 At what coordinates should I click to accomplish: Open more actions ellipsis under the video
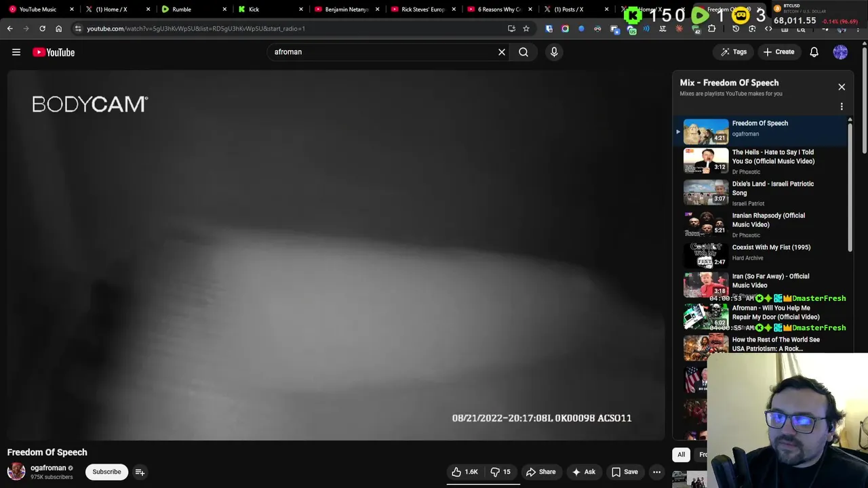click(x=656, y=472)
